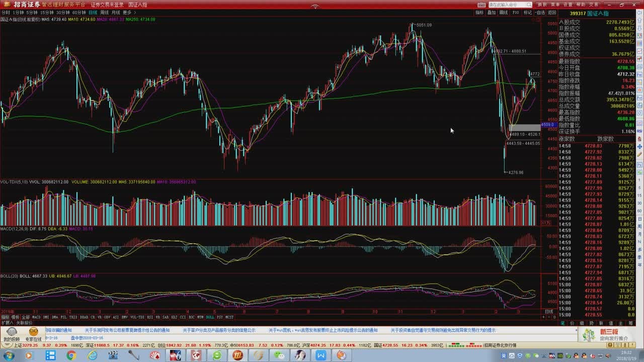Click the 模板 template tab
Screen dimensions: 644x362
point(15,317)
